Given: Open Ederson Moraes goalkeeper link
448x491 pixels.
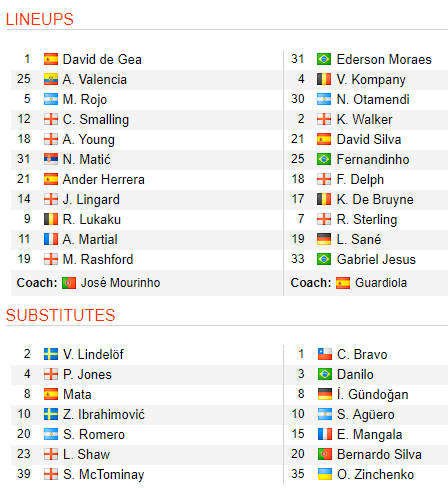Looking at the screenshot, I should pyautogui.click(x=384, y=59).
